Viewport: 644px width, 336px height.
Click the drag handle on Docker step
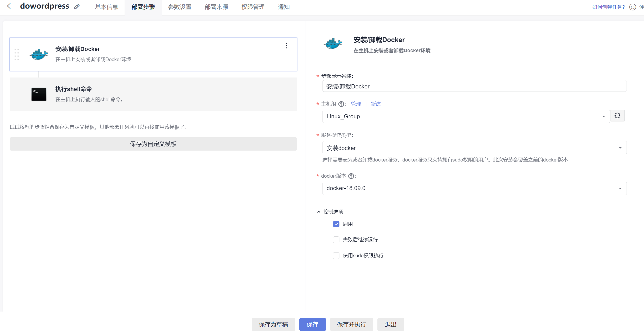click(17, 54)
